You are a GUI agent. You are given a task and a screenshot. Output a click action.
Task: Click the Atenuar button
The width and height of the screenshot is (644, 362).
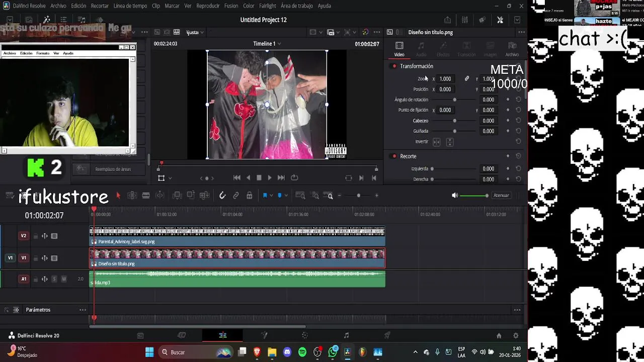[501, 196]
